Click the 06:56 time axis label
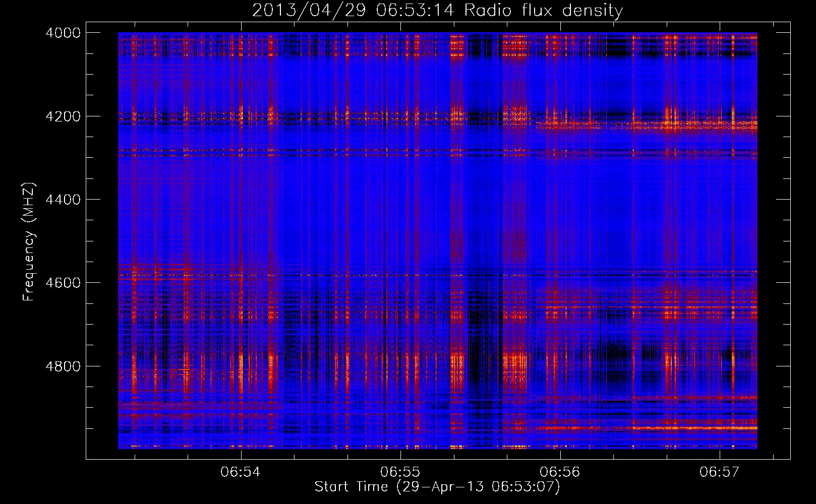Image resolution: width=816 pixels, height=504 pixels. [560, 472]
